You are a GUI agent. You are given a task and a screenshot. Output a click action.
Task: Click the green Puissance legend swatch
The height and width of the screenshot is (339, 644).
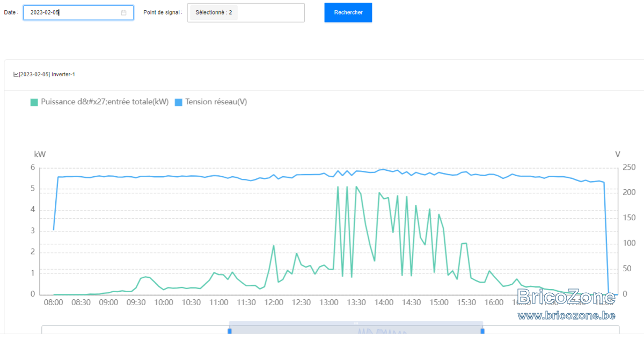34,102
